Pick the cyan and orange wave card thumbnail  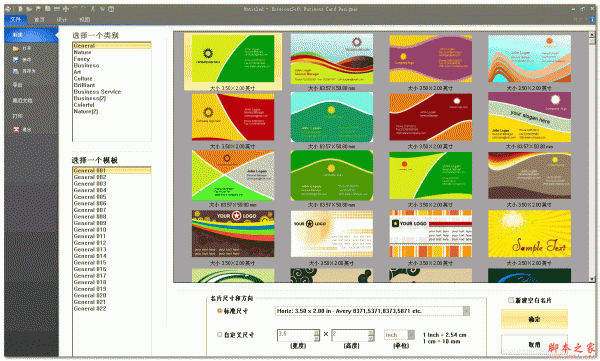[x=529, y=59]
